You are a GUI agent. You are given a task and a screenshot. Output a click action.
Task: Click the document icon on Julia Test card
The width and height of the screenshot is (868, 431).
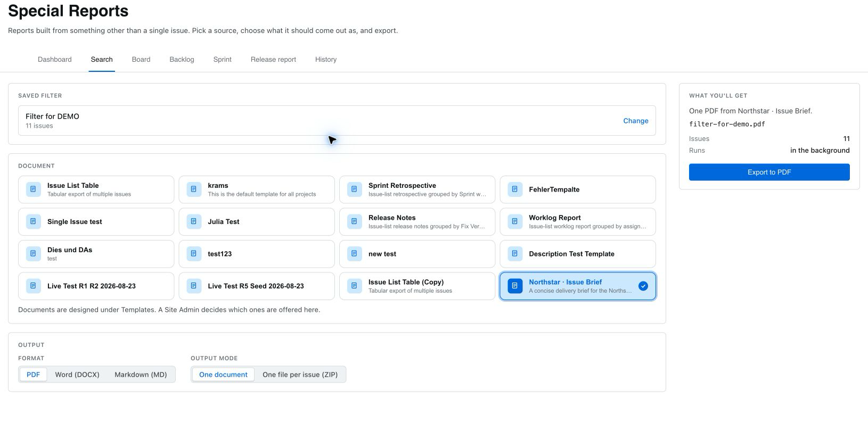coord(194,221)
